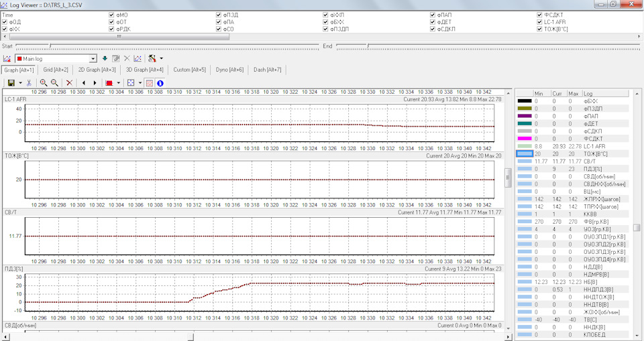Click the black swatch for фБХХ
Screen dimensions: 644x341
click(525, 101)
